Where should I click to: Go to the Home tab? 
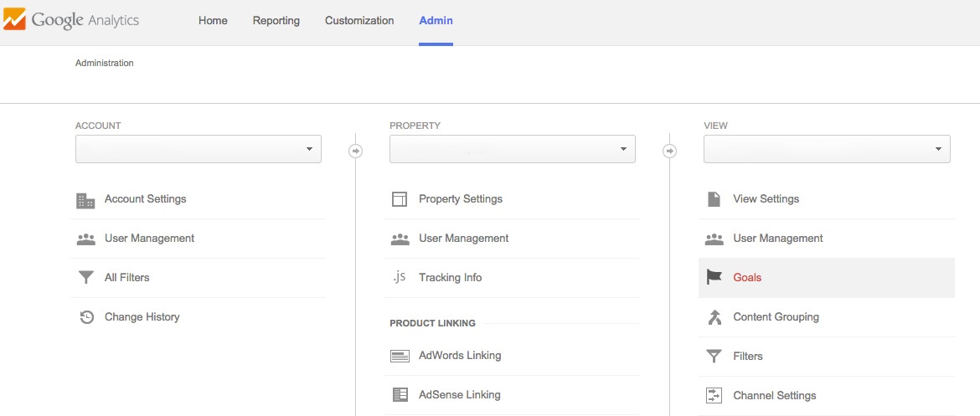pyautogui.click(x=213, y=21)
